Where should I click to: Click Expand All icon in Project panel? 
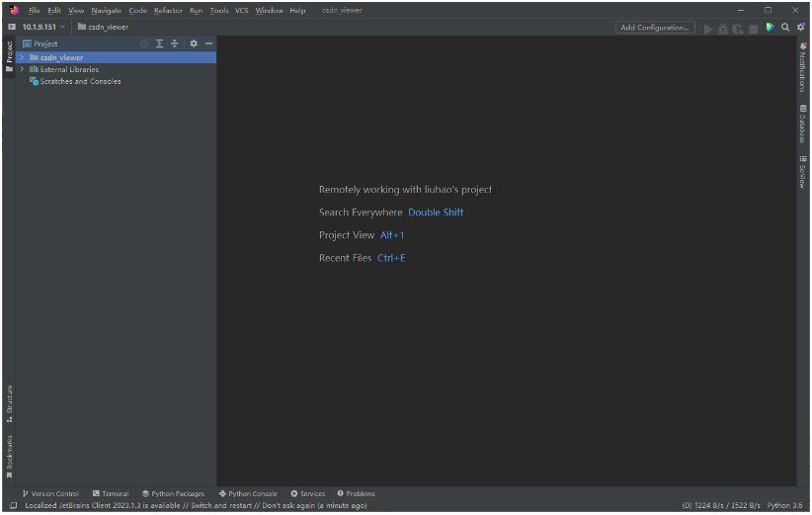click(159, 43)
